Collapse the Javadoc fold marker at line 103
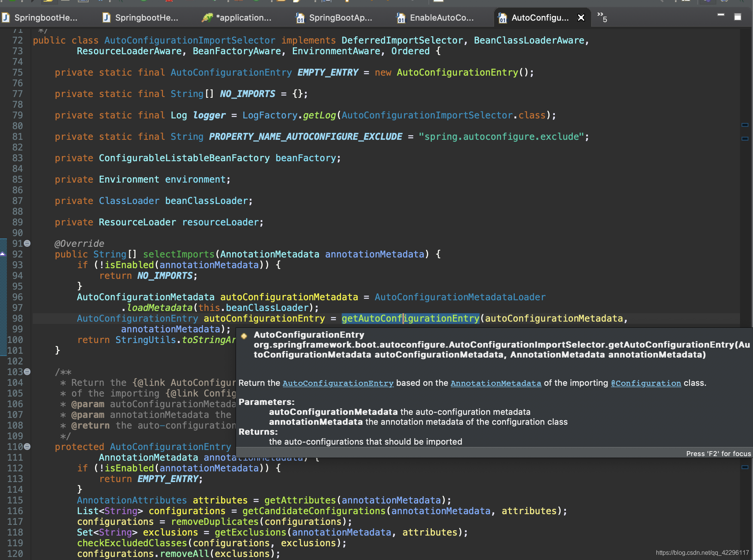Screen dimensions: 753x560 [x=27, y=372]
